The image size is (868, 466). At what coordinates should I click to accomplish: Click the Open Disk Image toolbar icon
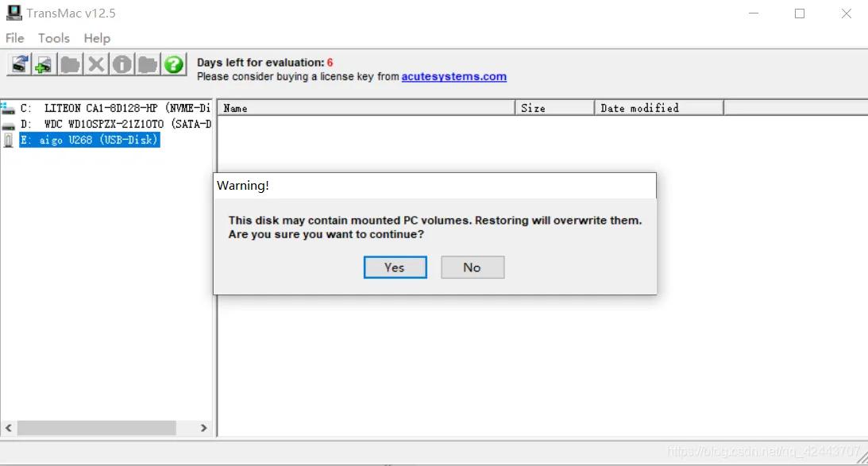click(x=19, y=65)
